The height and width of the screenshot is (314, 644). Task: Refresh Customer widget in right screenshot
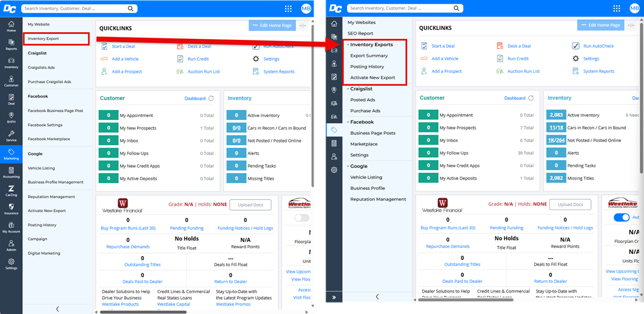click(x=531, y=98)
